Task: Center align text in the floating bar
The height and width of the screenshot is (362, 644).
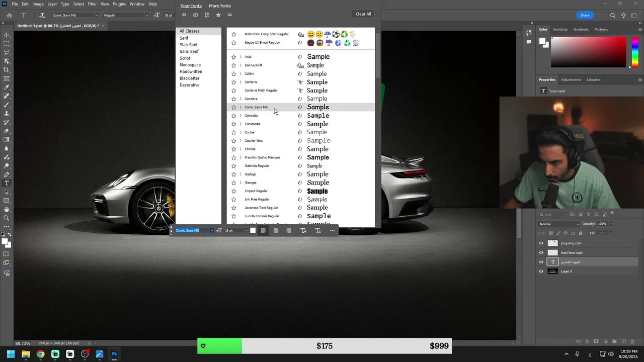Action: pyautogui.click(x=276, y=230)
